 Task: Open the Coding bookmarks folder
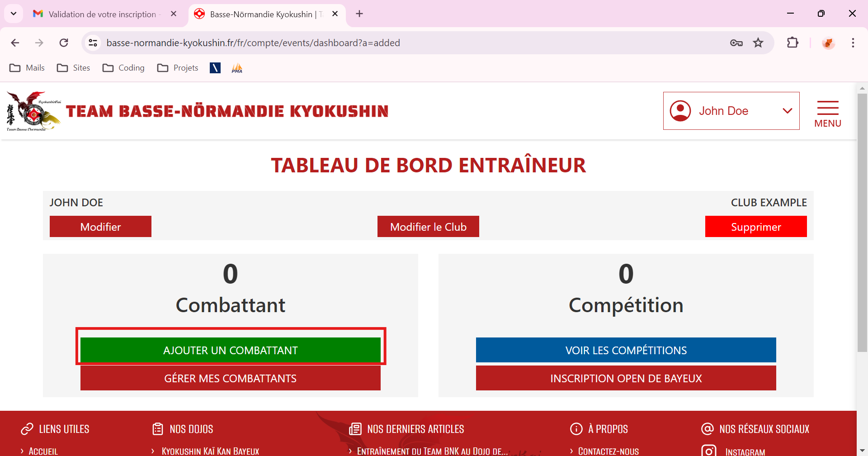123,68
